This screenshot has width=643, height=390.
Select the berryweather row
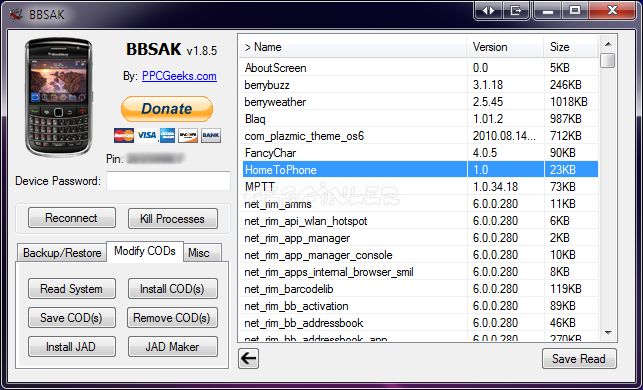(419, 102)
